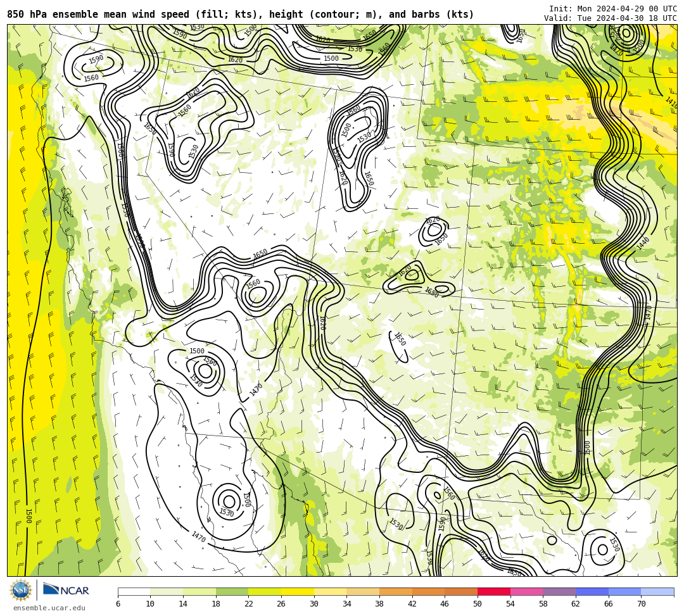Open the ensemble.ucar.edu link text
The width and height of the screenshot is (684, 616).
click(x=49, y=608)
